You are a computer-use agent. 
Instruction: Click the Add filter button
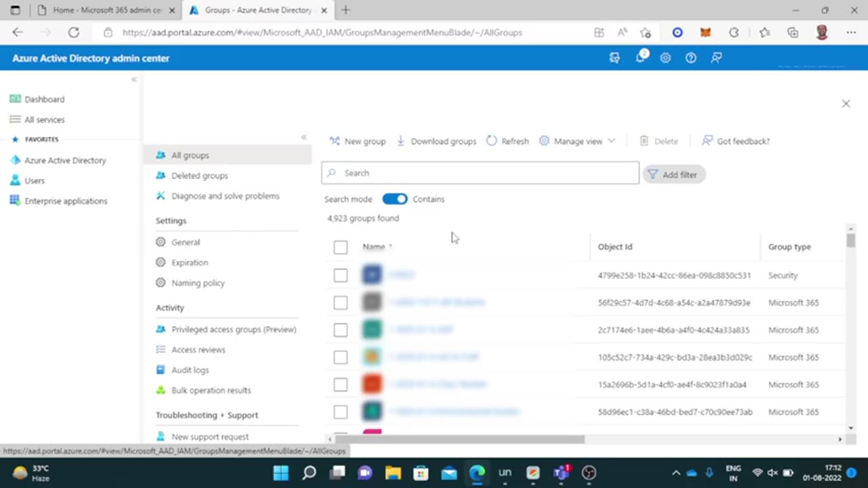(x=674, y=174)
